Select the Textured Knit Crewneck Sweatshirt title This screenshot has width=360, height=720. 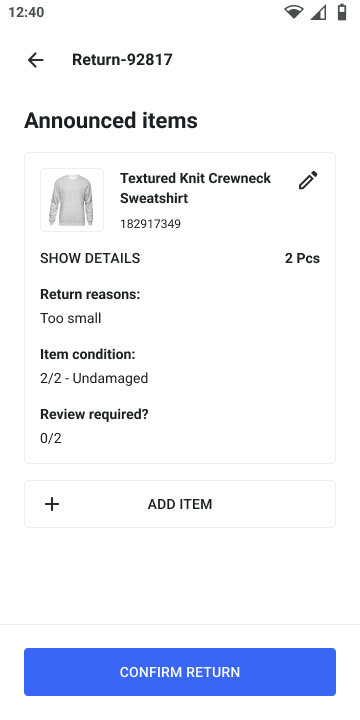coord(196,188)
